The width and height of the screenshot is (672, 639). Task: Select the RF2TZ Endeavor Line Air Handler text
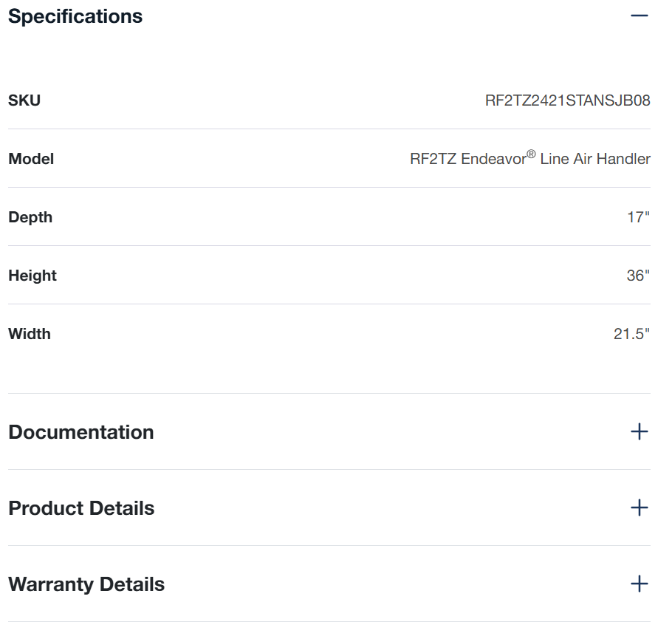tap(530, 159)
